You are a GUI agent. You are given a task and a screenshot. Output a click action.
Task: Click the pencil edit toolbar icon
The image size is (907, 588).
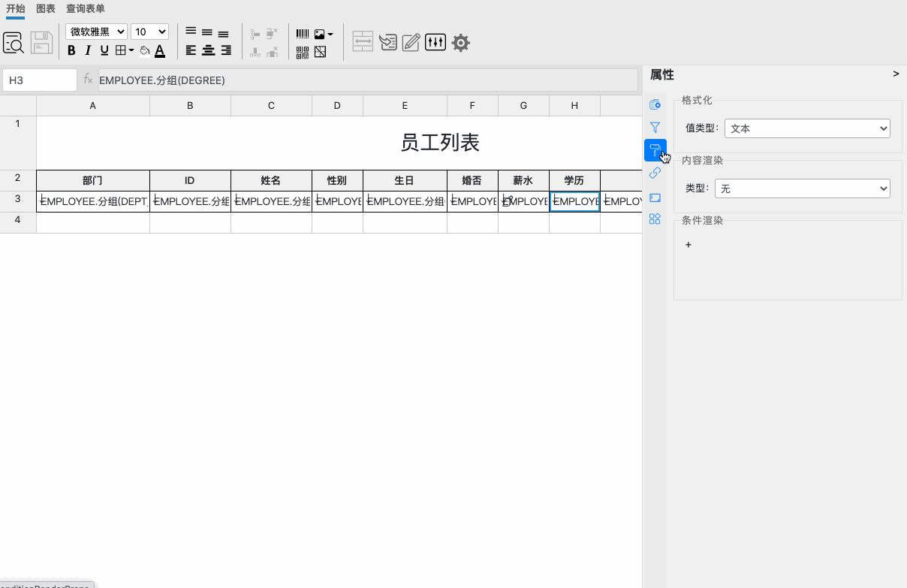coord(411,43)
